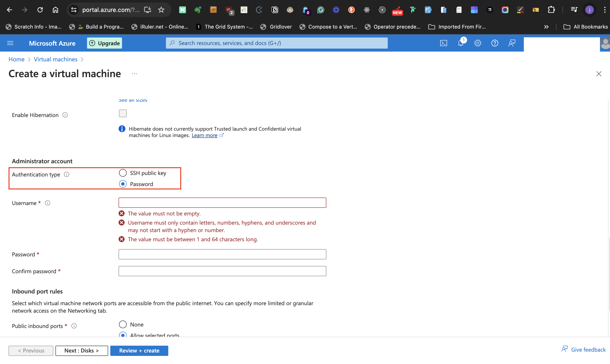The height and width of the screenshot is (364, 610).
Task: Click info icon beside Enable Hibernation
Action: click(65, 115)
